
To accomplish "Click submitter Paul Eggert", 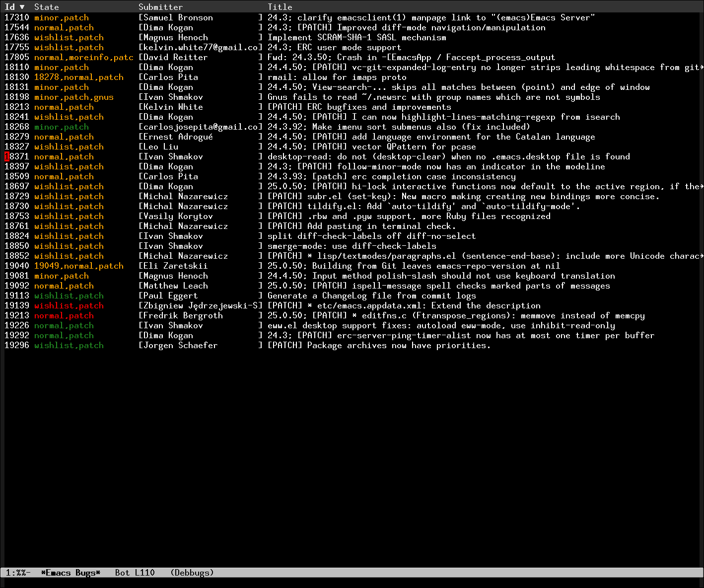I will (x=171, y=295).
